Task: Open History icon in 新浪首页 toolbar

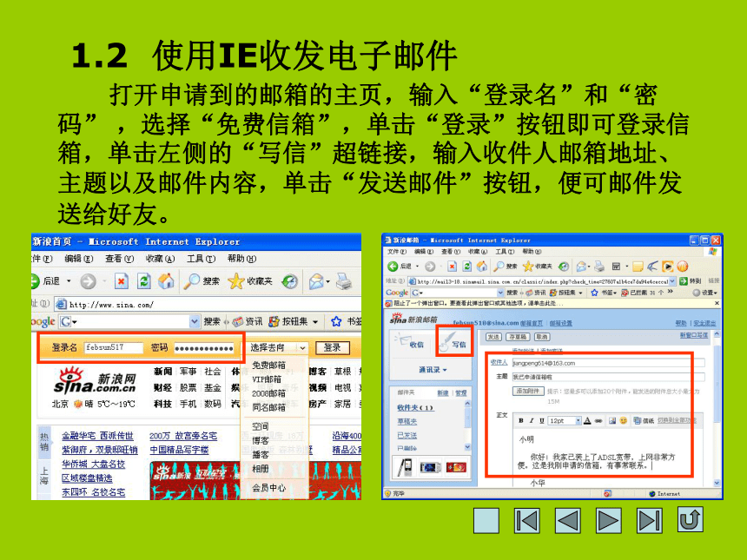Action: click(x=289, y=281)
